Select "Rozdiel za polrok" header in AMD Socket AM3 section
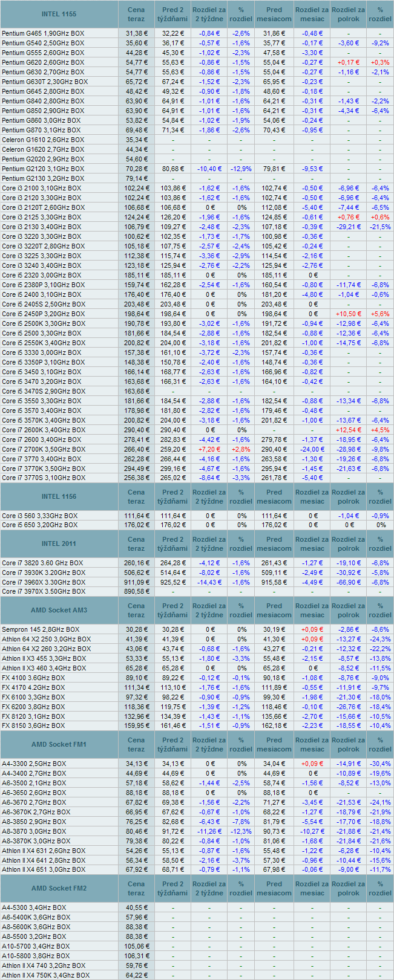Screen dimensions: 394x980 [349, 610]
